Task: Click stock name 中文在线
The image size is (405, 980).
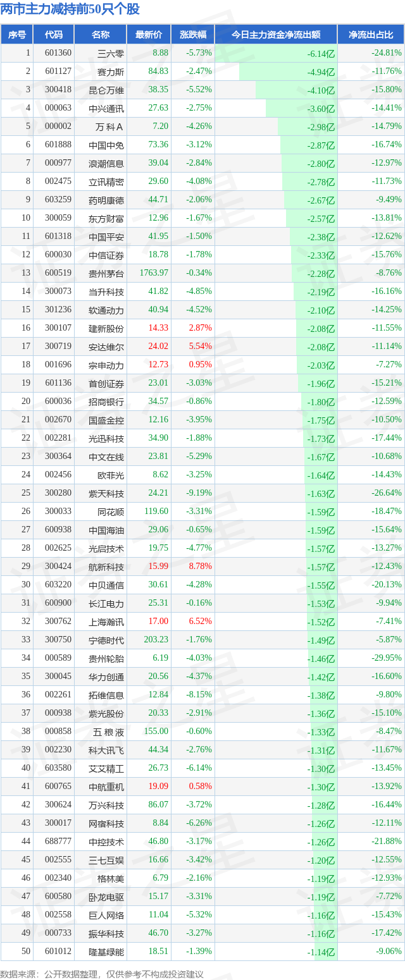Action: pyautogui.click(x=106, y=456)
